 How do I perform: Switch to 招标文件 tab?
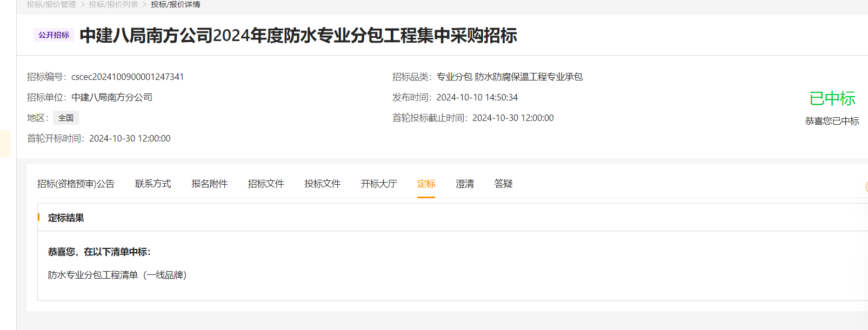[x=266, y=184]
